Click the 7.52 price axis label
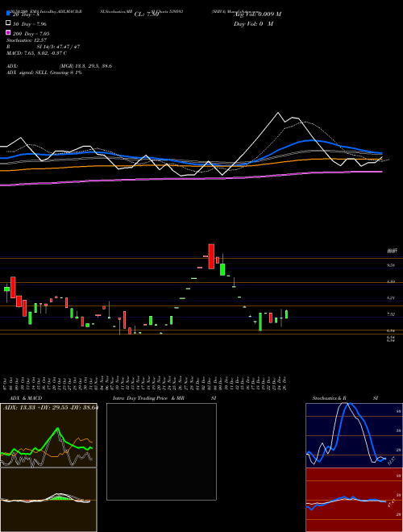Screen dimensions: 403x532 point(390,314)
